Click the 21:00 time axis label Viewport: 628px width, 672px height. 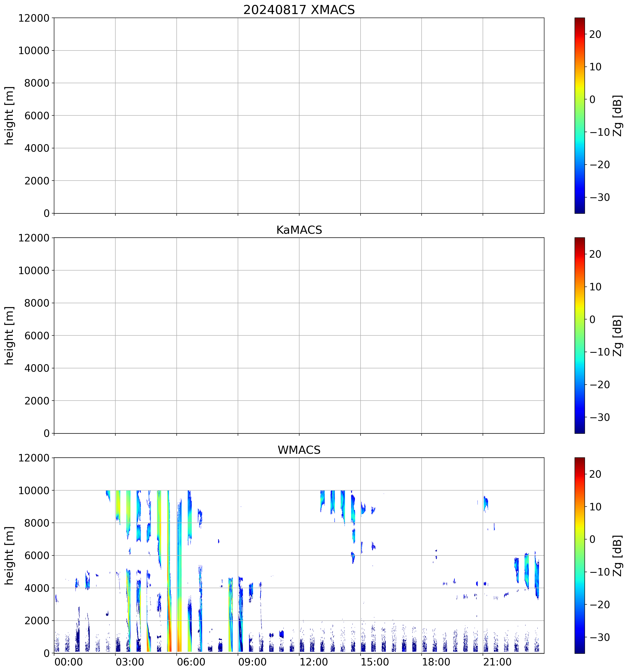click(x=497, y=662)
